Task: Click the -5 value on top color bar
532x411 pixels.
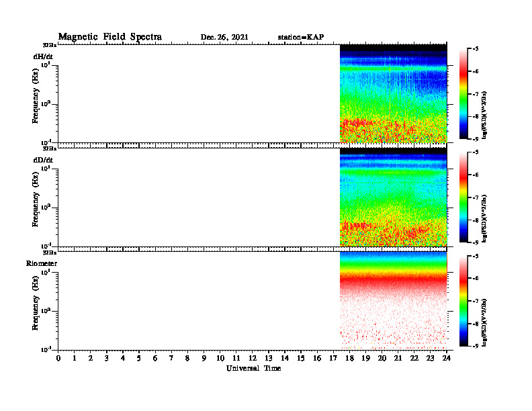Action: point(476,49)
